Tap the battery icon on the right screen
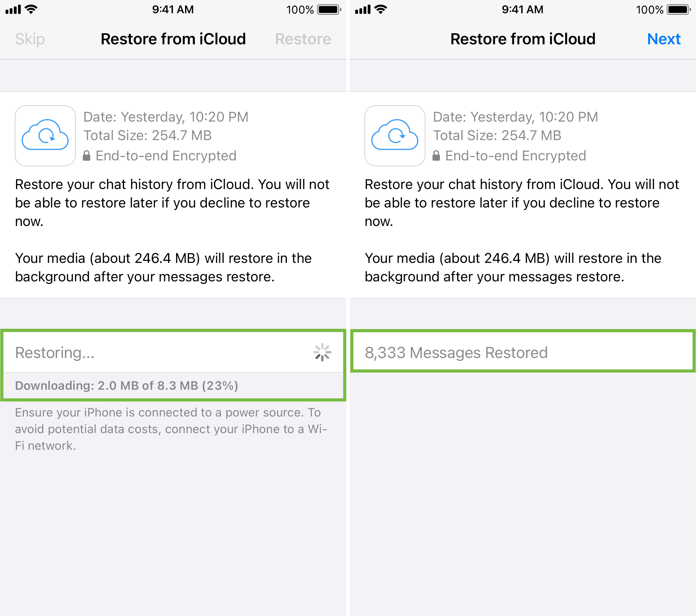Screen dimensions: 696x616 tap(679, 10)
